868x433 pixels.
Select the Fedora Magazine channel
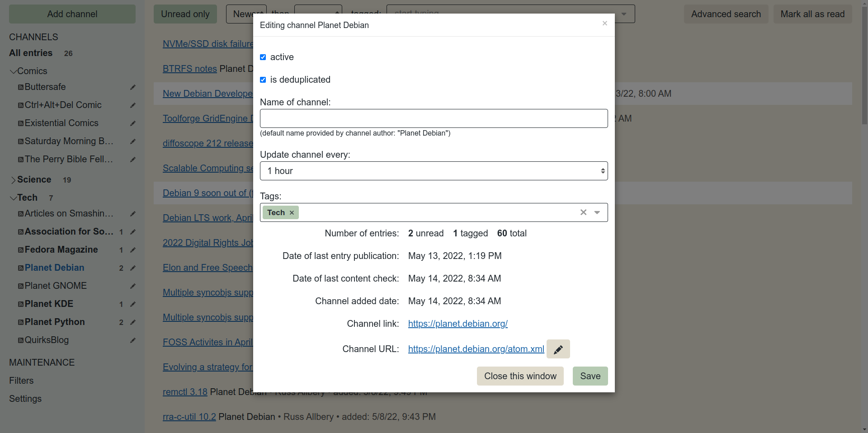coord(61,249)
